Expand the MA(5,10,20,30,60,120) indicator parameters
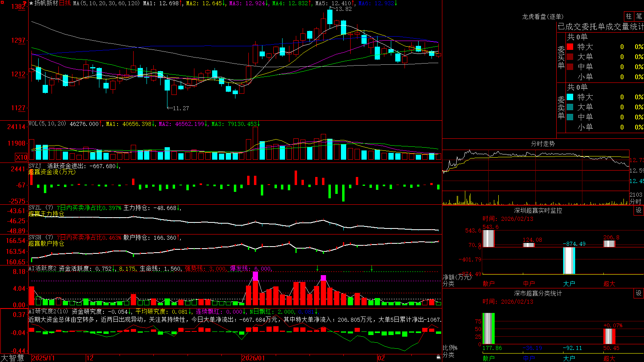 pos(106,3)
